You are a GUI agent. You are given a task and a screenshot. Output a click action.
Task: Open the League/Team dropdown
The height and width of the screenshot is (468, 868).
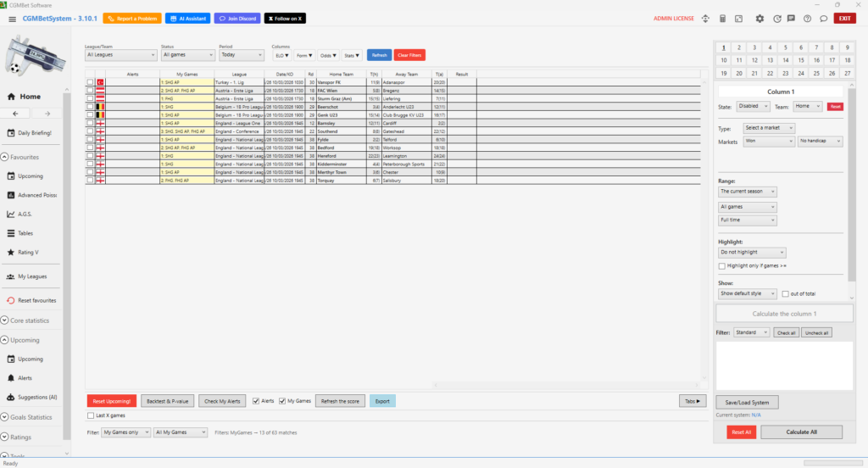pos(120,55)
